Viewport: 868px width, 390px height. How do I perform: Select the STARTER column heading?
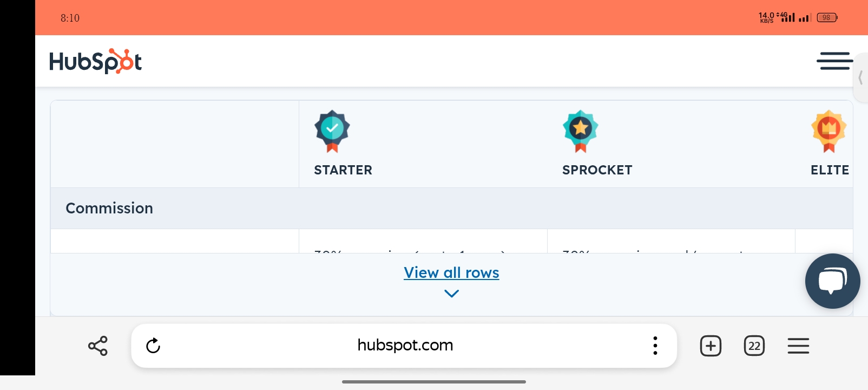coord(343,170)
